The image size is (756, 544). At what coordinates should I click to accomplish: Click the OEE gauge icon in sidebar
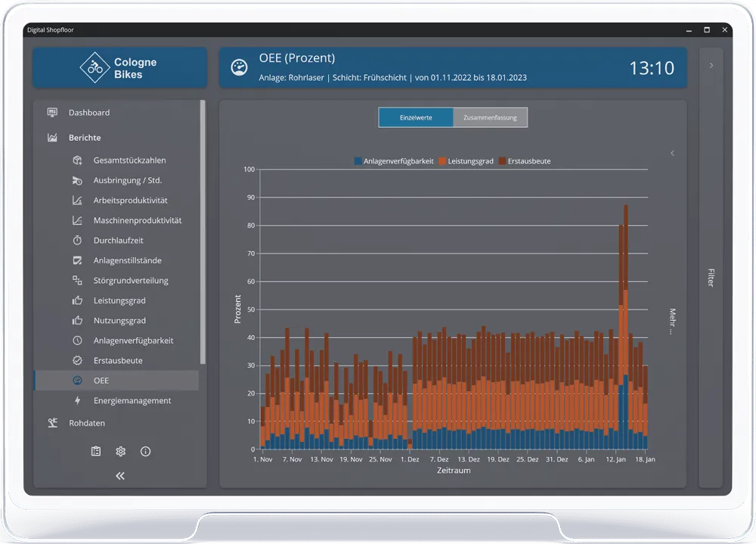point(77,381)
